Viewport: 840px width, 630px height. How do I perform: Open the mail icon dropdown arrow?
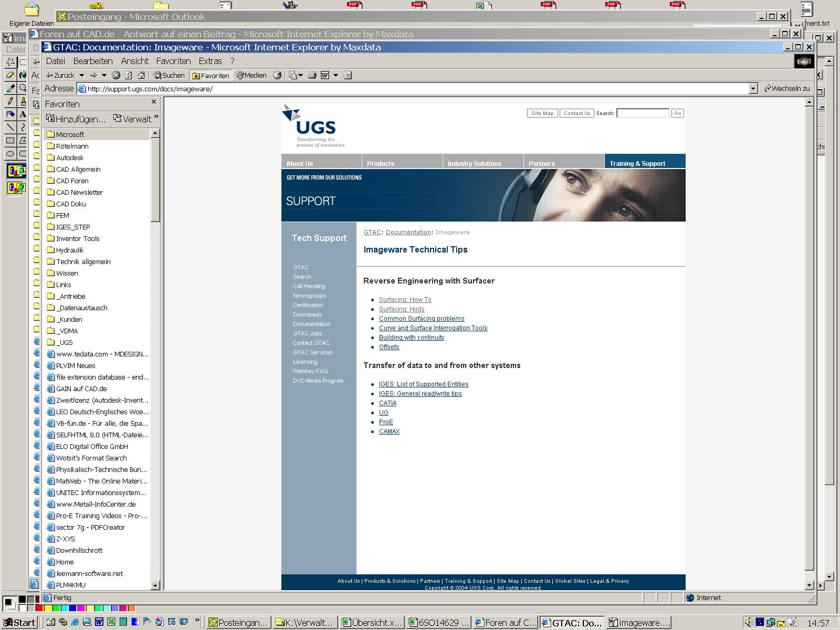[x=300, y=75]
